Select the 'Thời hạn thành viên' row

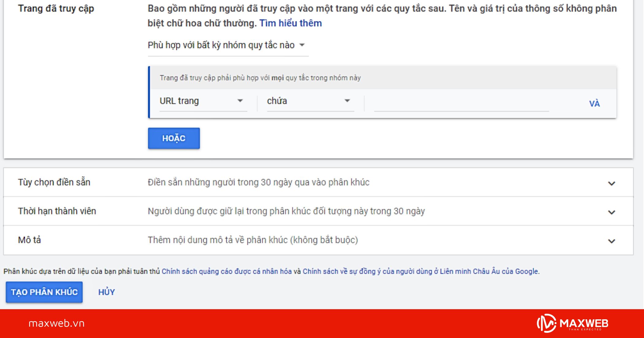[x=57, y=211]
